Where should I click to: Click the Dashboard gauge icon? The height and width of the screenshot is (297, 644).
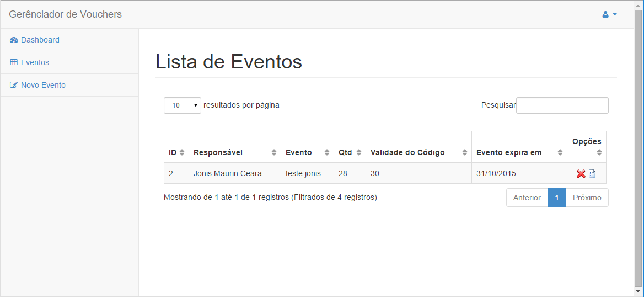tap(14, 40)
